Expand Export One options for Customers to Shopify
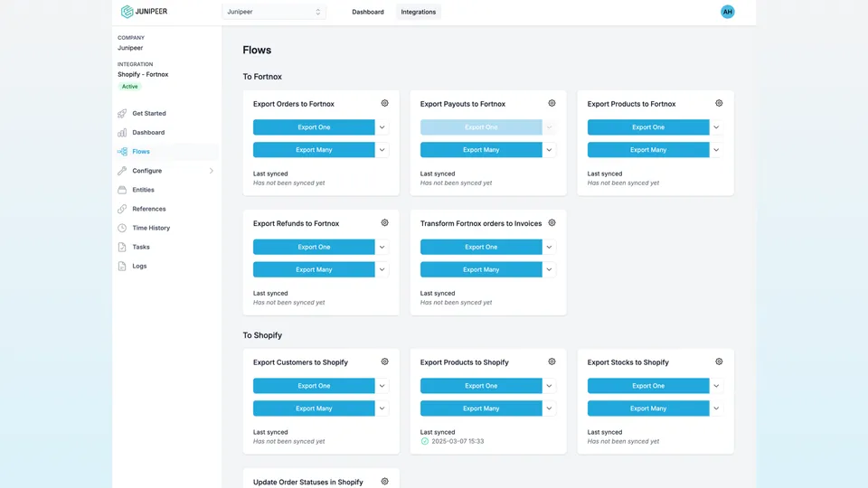 382,386
